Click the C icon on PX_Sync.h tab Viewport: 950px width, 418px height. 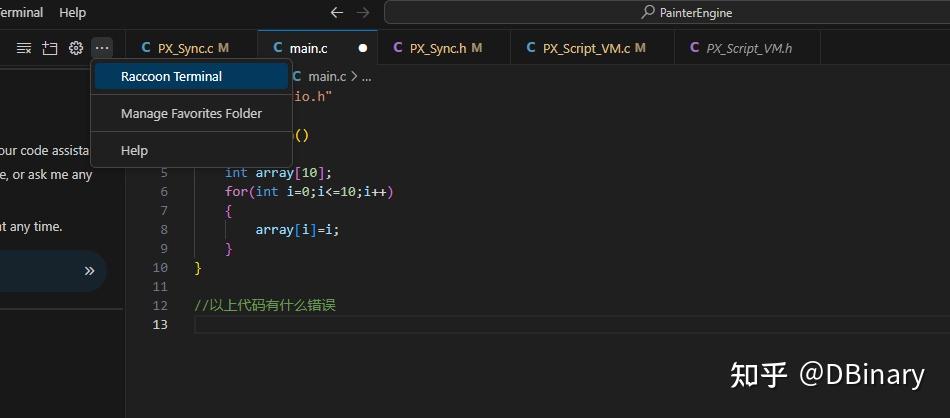[397, 48]
